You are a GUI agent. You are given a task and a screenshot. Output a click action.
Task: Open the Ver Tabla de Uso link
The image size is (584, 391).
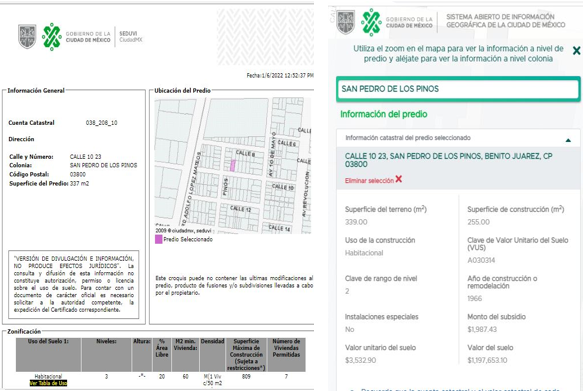click(48, 383)
